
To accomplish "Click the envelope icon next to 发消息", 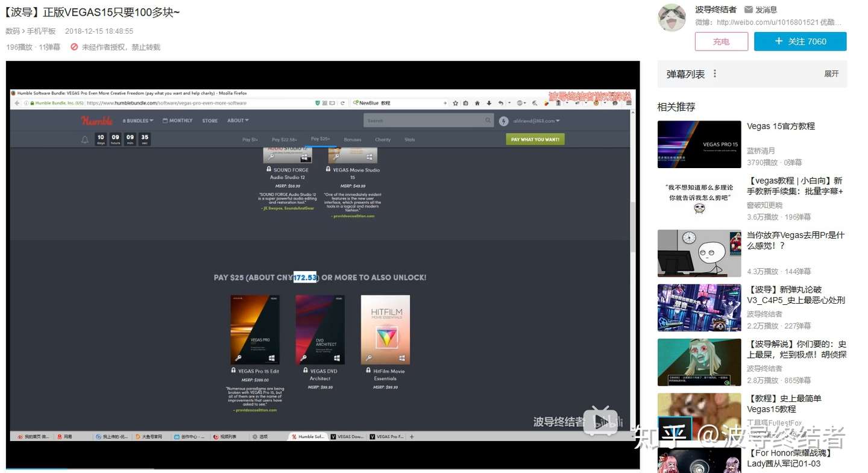I will pyautogui.click(x=749, y=10).
